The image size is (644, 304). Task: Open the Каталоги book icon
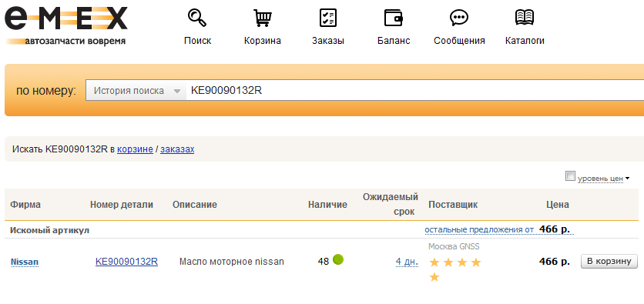point(525,18)
